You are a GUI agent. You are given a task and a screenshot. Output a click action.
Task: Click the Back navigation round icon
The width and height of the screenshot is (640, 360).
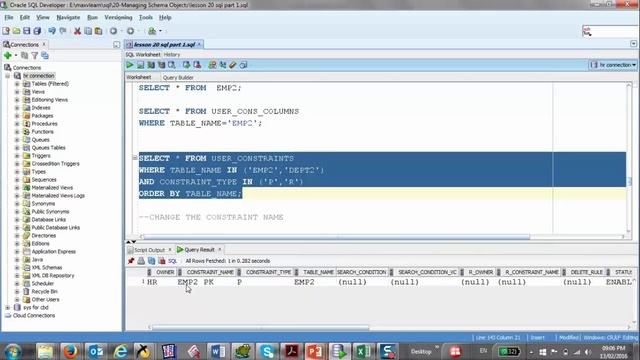coord(113,31)
